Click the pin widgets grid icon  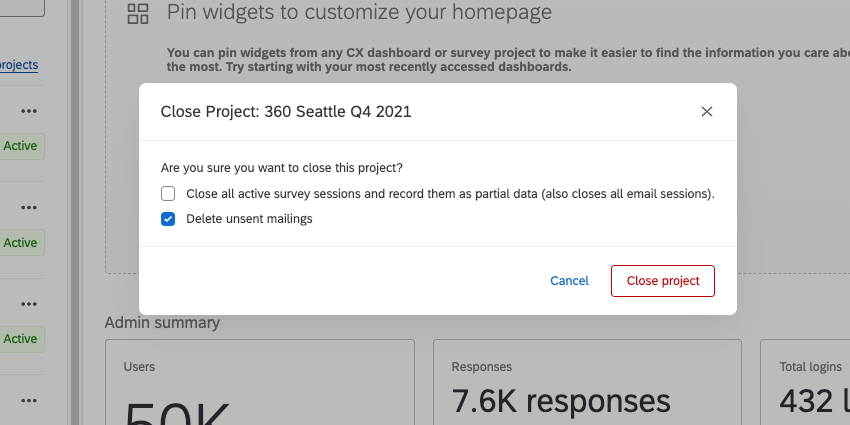click(x=139, y=14)
